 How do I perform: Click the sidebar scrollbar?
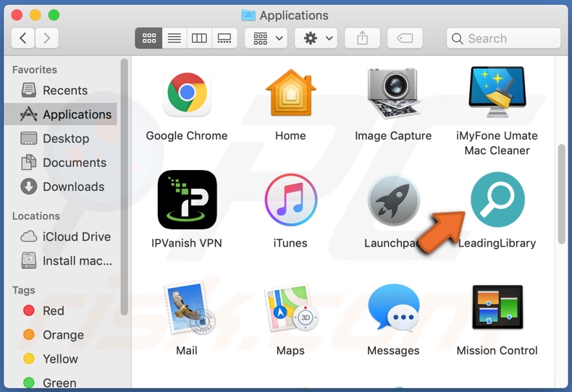pyautogui.click(x=124, y=187)
